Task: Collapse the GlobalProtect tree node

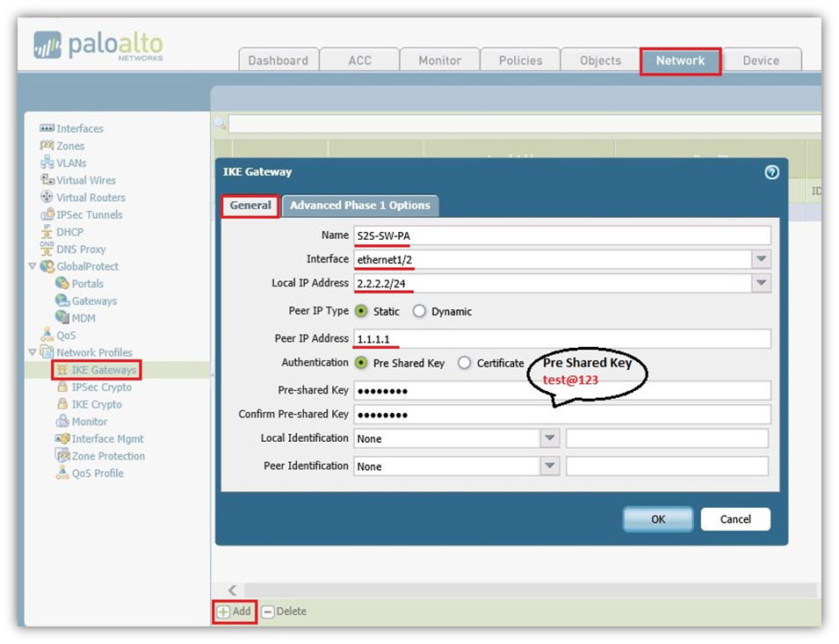Action: pyautogui.click(x=33, y=266)
